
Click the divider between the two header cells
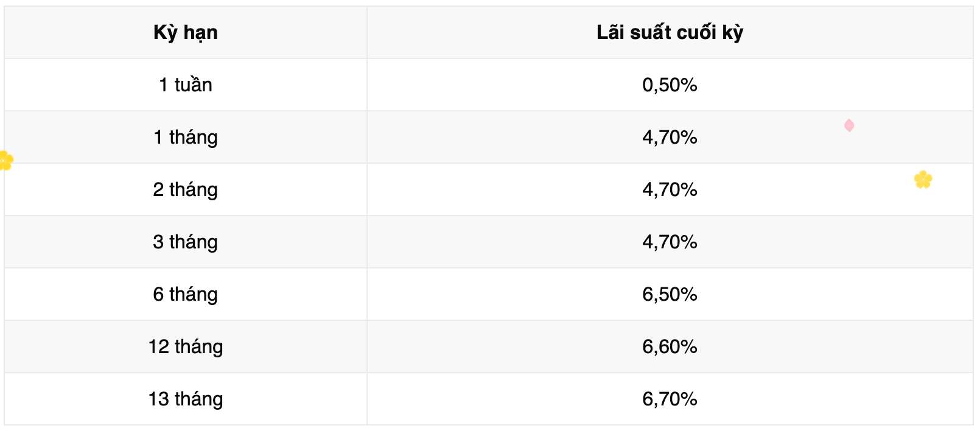coord(367,32)
